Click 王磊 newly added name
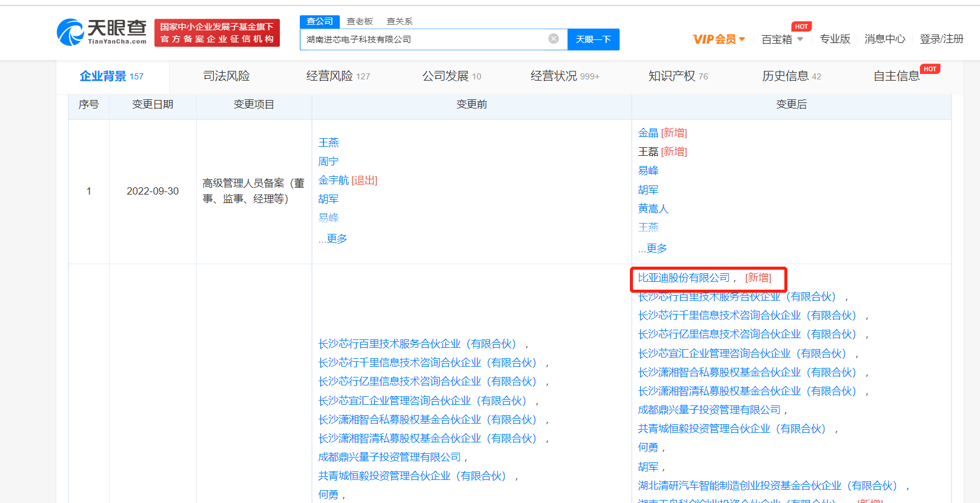Image resolution: width=980 pixels, height=503 pixels. pyautogui.click(x=648, y=152)
